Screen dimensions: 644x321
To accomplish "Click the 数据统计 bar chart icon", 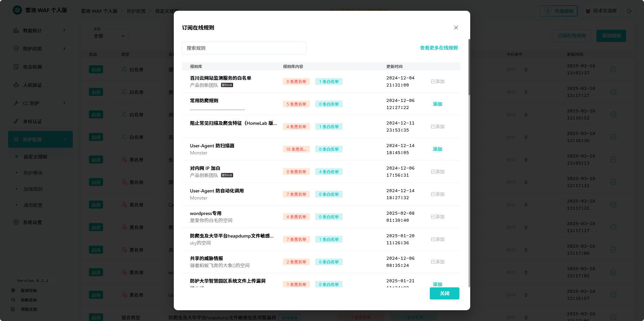I will [16, 31].
